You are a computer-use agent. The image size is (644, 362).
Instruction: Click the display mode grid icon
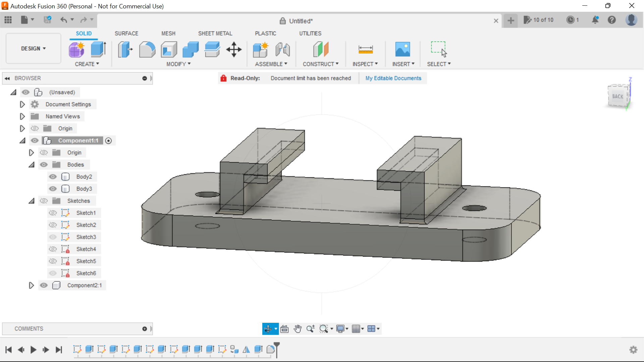[x=357, y=328]
